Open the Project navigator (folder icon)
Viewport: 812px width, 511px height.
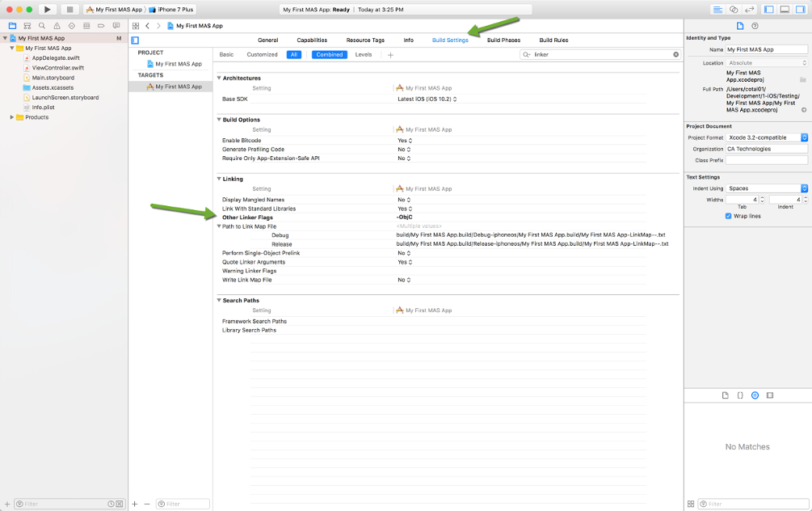tap(12, 25)
